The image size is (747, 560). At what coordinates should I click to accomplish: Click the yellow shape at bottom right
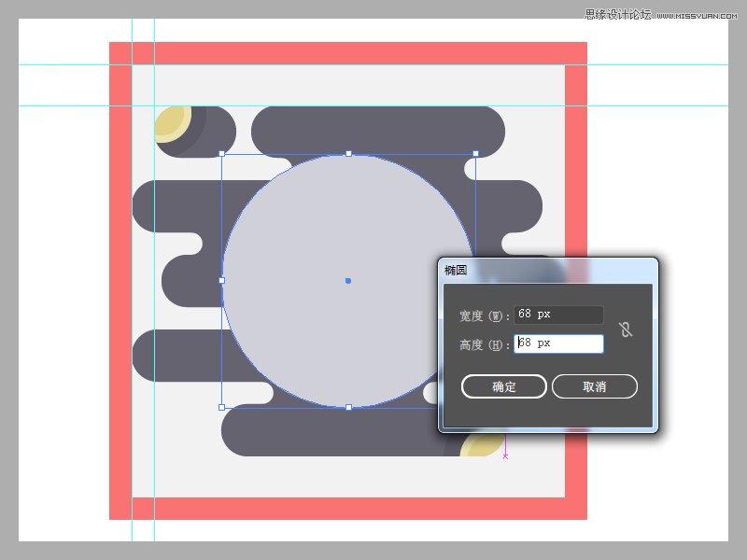(481, 446)
